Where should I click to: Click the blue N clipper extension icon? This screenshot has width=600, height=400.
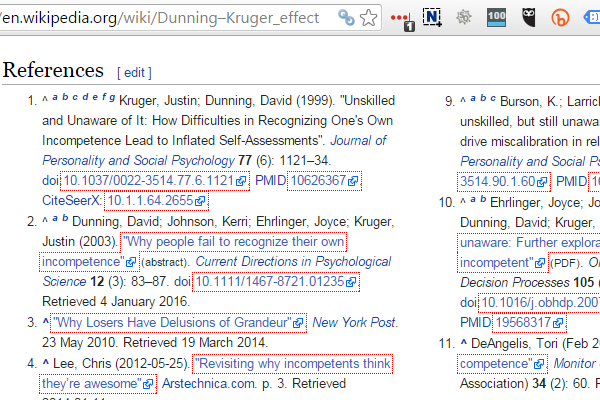point(432,17)
